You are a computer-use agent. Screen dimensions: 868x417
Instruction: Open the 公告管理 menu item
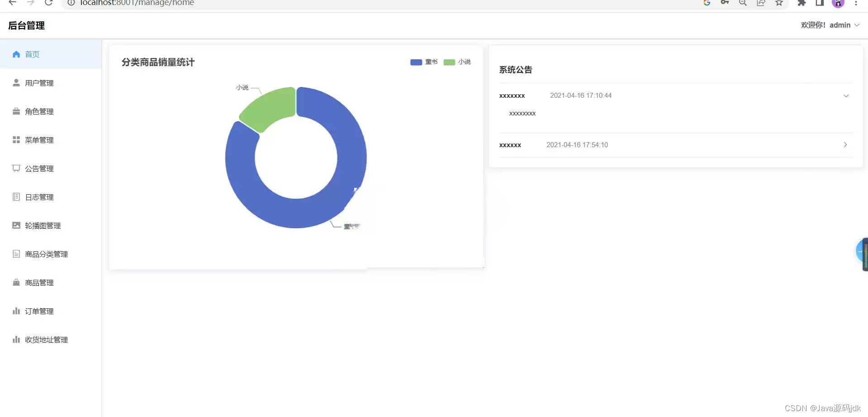coord(51,168)
